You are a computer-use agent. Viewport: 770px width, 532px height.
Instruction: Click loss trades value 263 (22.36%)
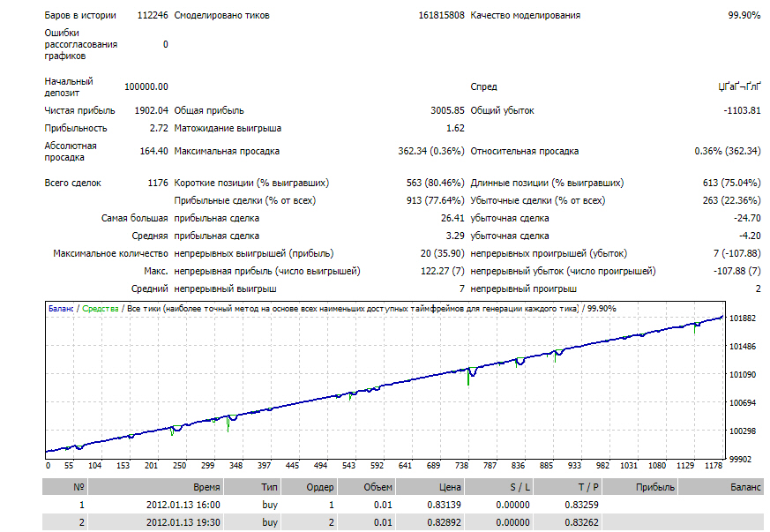(x=732, y=201)
